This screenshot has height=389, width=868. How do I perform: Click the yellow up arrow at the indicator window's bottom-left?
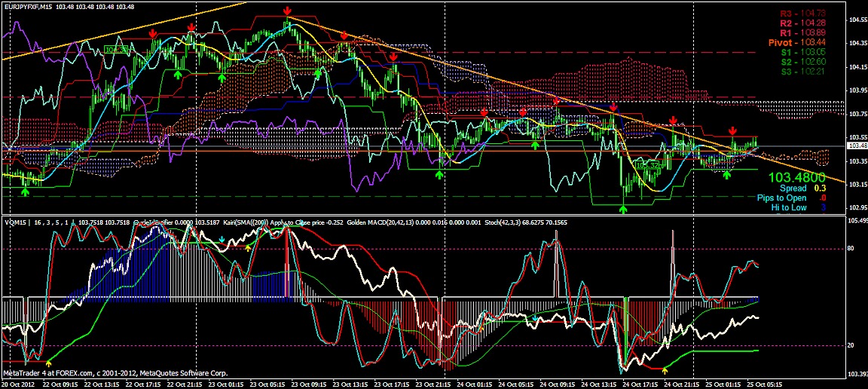click(x=49, y=363)
